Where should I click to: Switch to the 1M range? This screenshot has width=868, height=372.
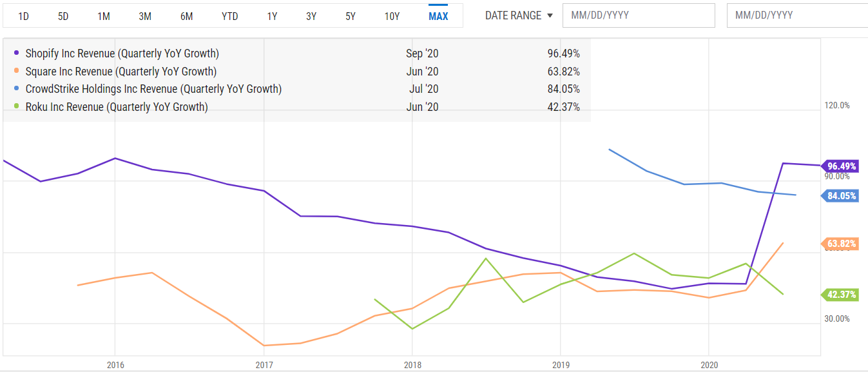pyautogui.click(x=104, y=16)
